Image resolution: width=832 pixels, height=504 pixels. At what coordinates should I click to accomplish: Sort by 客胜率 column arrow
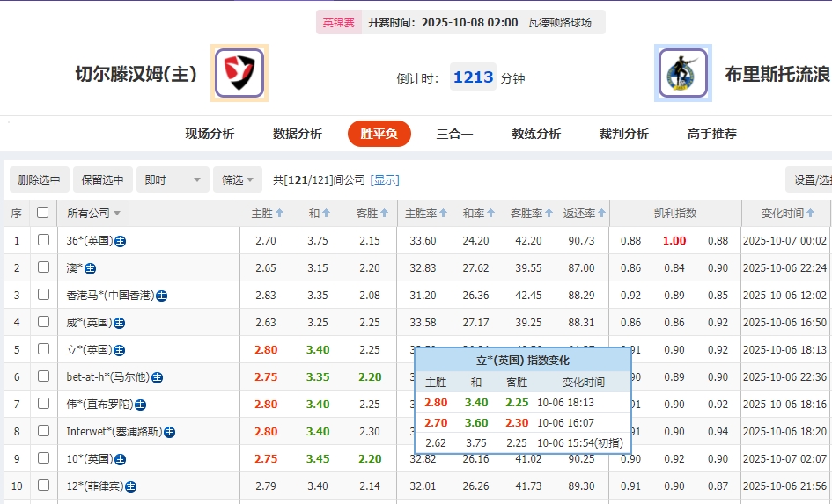click(549, 213)
